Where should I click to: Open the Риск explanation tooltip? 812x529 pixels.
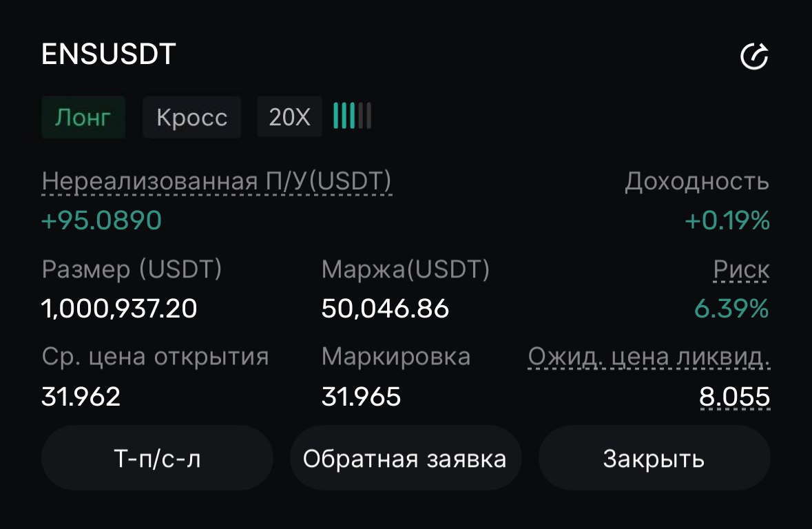click(x=742, y=269)
